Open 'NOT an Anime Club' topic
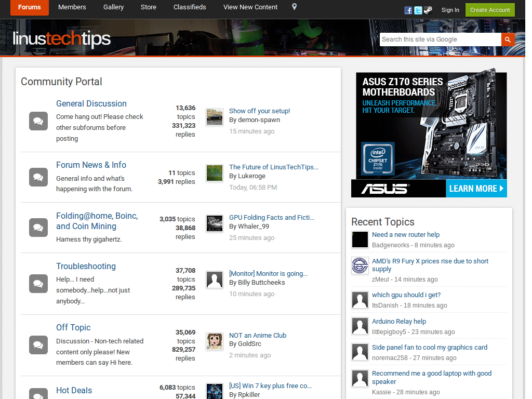This screenshot has width=532, height=399. point(258,335)
